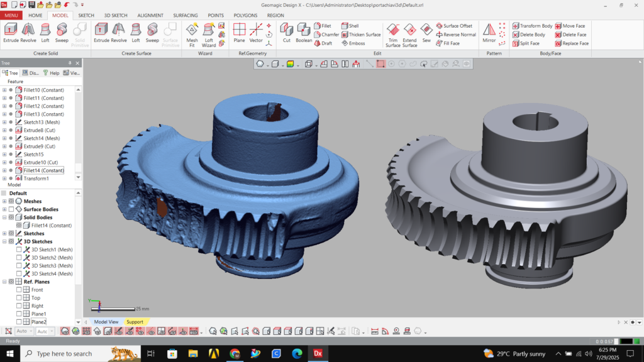644x362 pixels.
Task: Collapse the Solid Bodies tree node
Action: click(x=4, y=217)
